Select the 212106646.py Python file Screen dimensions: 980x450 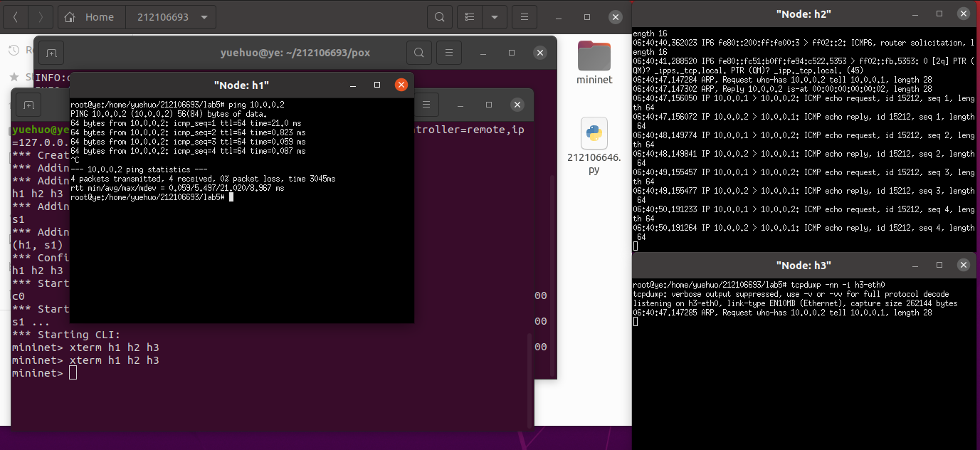point(594,147)
